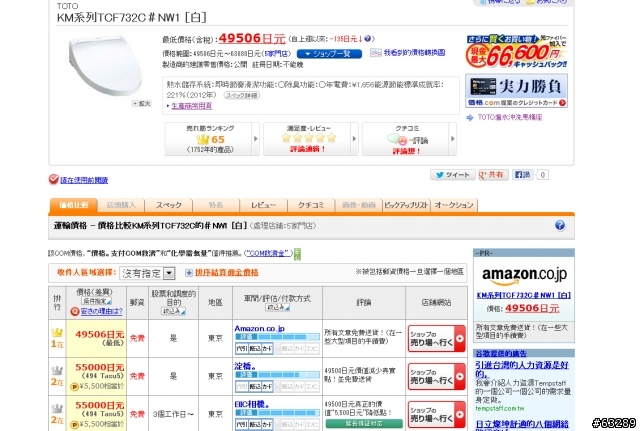Click the 49506 yen lowest price in the table
640x431 pixels.
[100, 334]
